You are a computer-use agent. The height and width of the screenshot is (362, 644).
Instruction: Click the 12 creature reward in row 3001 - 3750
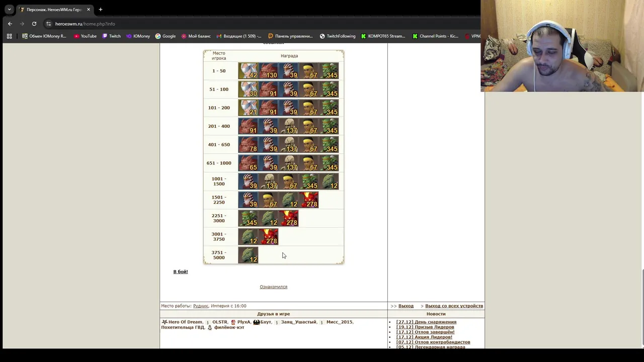248,237
